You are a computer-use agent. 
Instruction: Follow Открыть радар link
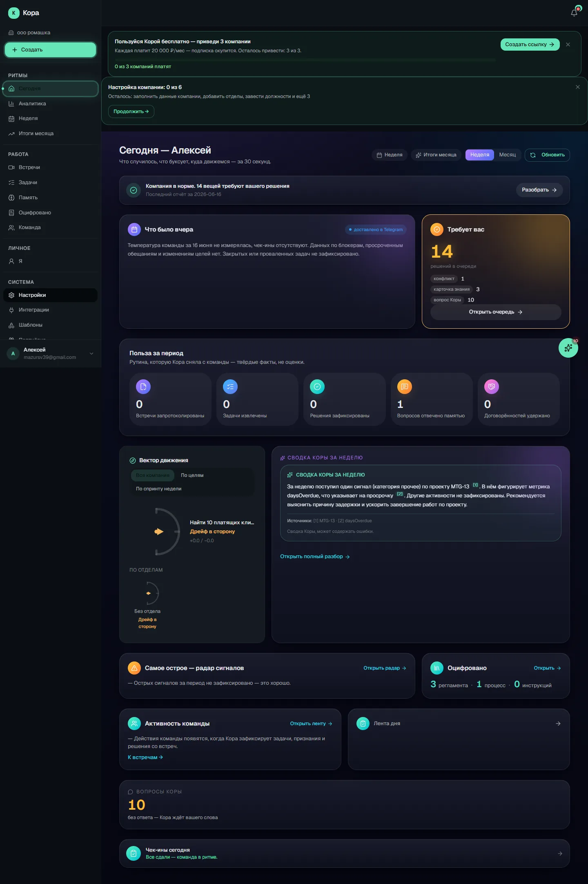385,668
